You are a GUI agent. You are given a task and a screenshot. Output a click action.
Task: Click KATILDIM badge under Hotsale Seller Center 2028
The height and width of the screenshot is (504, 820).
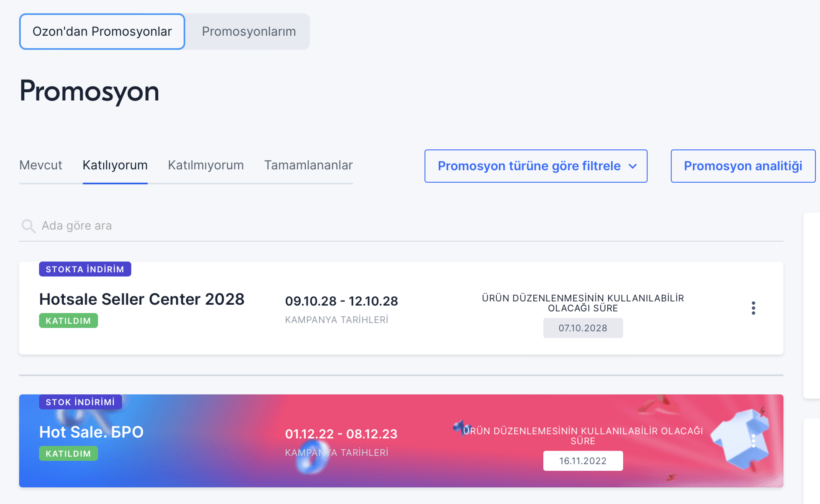point(68,321)
